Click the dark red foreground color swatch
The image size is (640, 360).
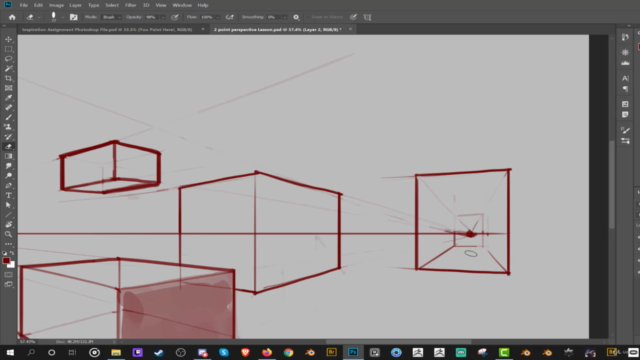point(6,261)
